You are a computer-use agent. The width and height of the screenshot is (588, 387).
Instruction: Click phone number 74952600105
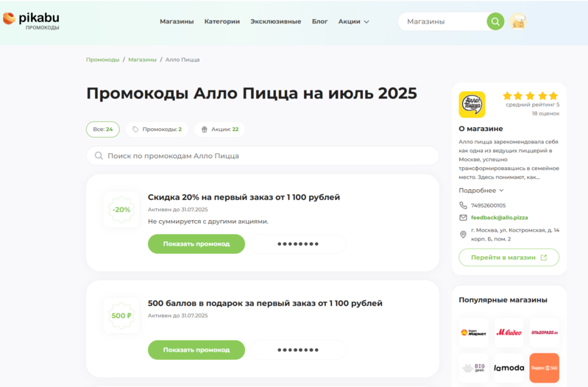coord(488,205)
